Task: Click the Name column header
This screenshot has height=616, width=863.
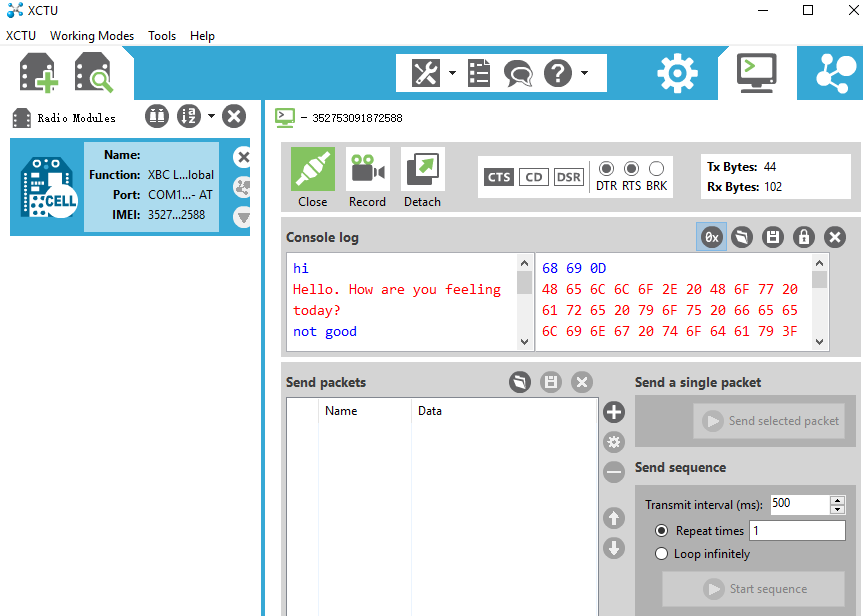Action: [365, 411]
